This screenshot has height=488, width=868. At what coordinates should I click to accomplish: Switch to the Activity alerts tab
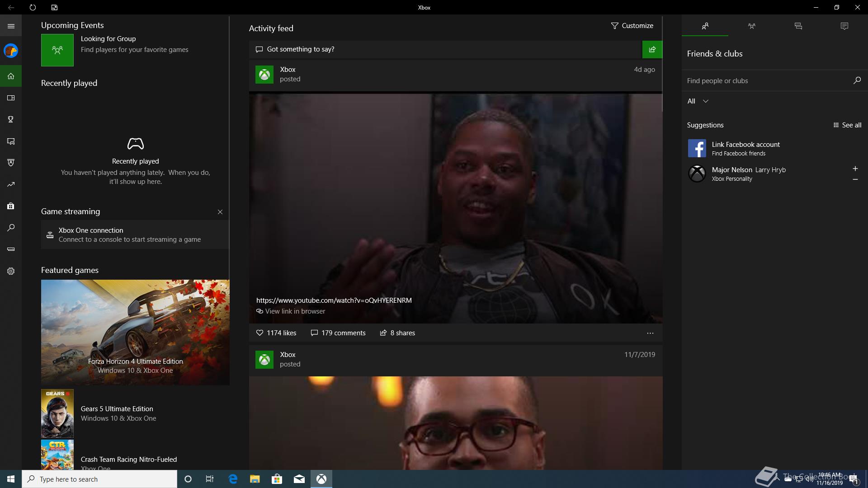(x=844, y=26)
